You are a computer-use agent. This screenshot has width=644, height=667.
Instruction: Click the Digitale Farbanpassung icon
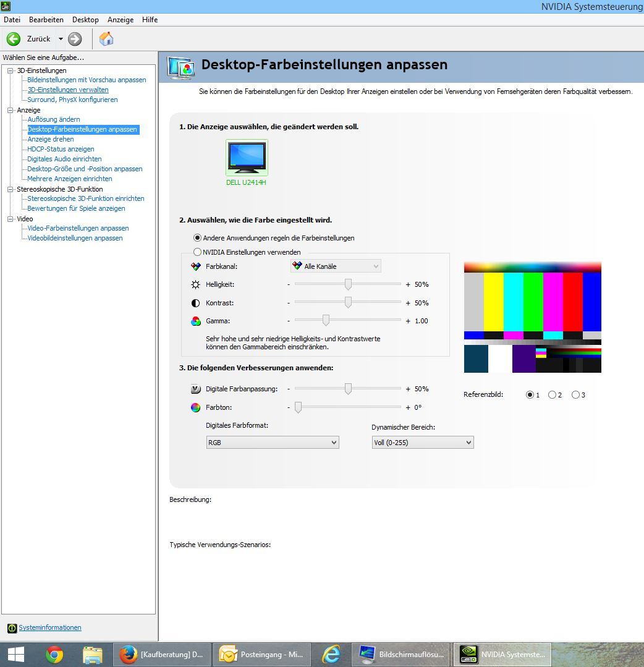click(196, 389)
